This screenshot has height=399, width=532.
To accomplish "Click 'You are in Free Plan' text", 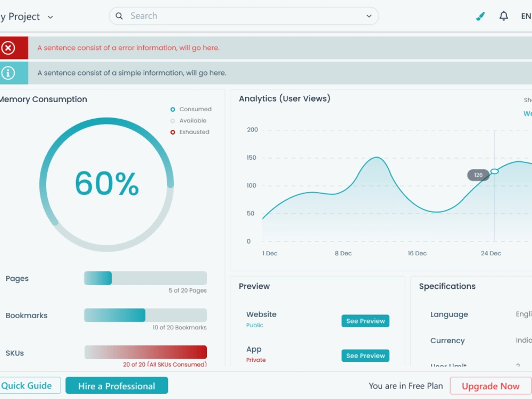I will coord(406,386).
